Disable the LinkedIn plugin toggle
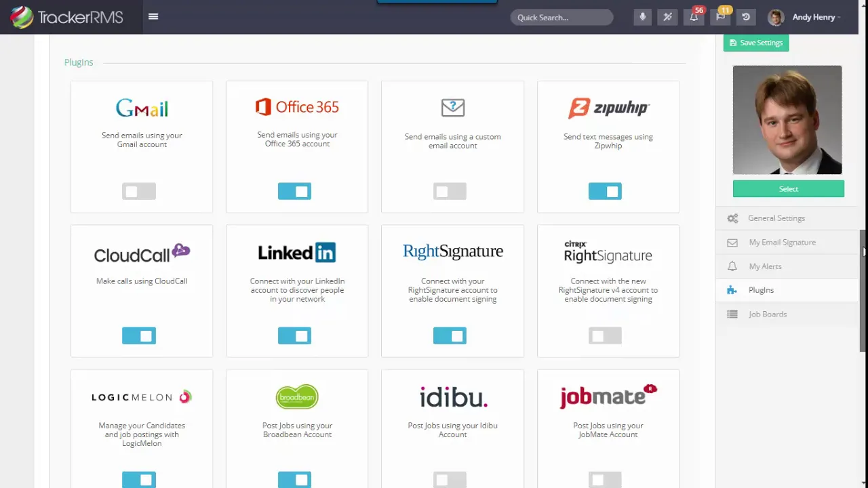 [294, 335]
